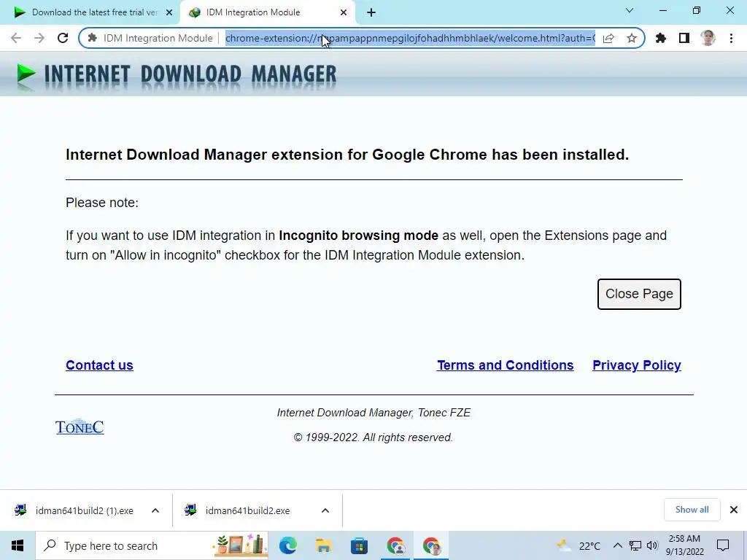Reload the current page
The width and height of the screenshot is (747, 560).
click(63, 38)
